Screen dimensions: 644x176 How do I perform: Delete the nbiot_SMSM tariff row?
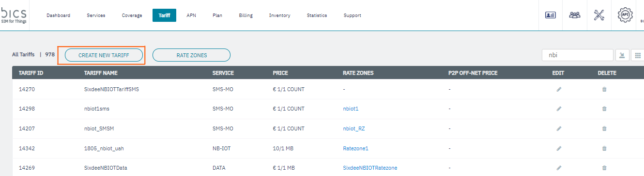[604, 128]
